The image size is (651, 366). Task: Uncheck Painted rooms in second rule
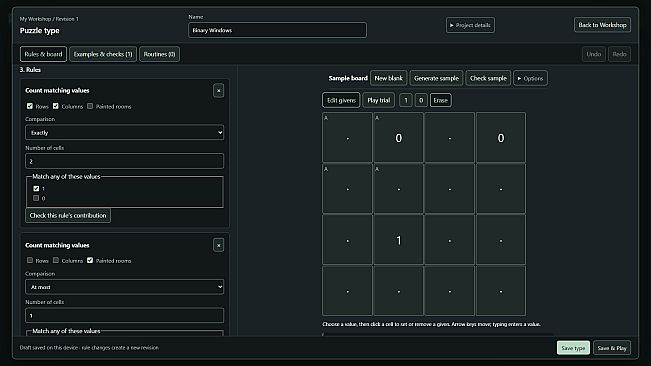coord(90,260)
